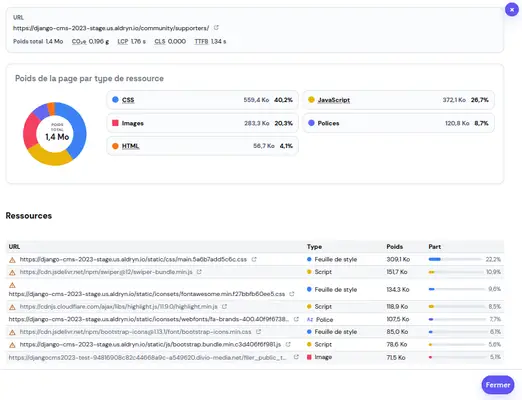This screenshot has width=522, height=400.
Task: Click the red Images legend square
Action: (115, 123)
